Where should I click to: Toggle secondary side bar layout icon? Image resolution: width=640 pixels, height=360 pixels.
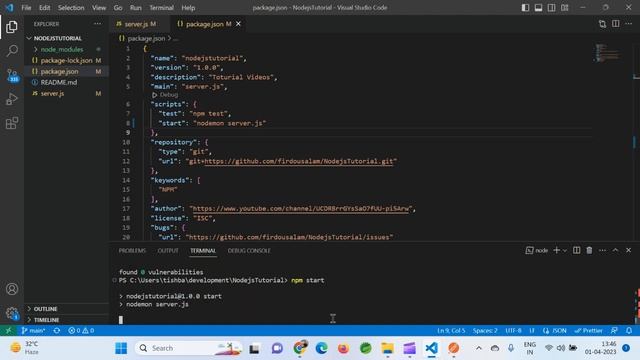[552, 7]
